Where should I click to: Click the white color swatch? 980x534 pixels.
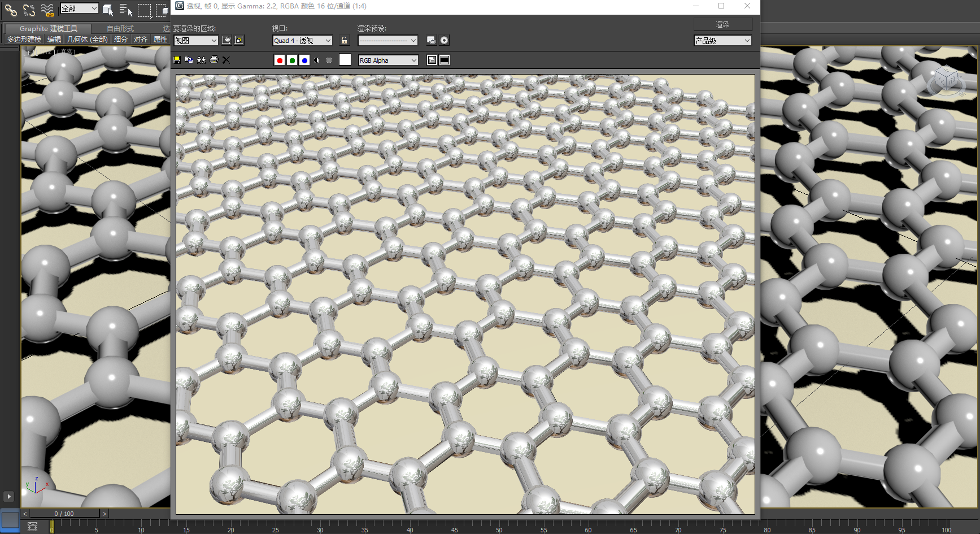tap(345, 60)
